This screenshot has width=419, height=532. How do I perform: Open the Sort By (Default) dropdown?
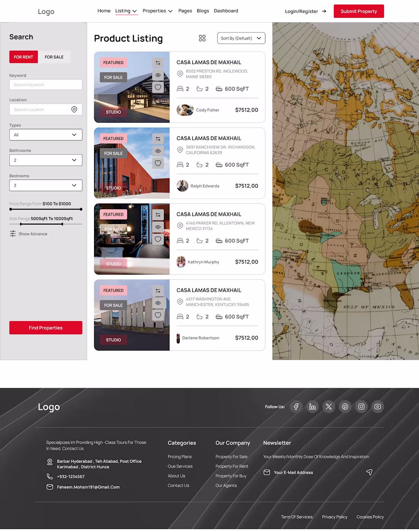coord(241,38)
